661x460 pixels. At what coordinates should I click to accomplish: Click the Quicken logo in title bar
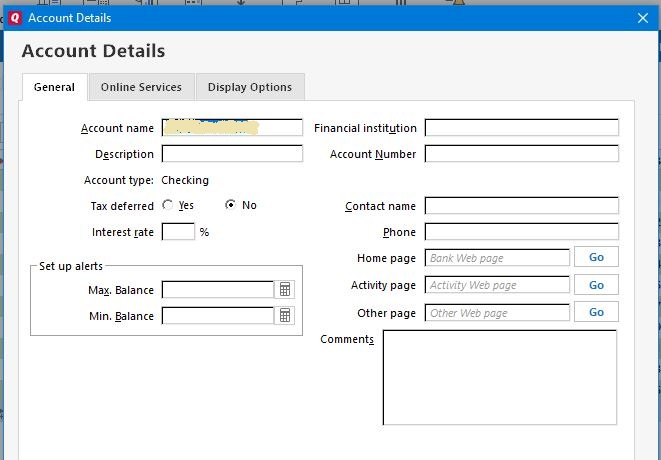(15, 18)
